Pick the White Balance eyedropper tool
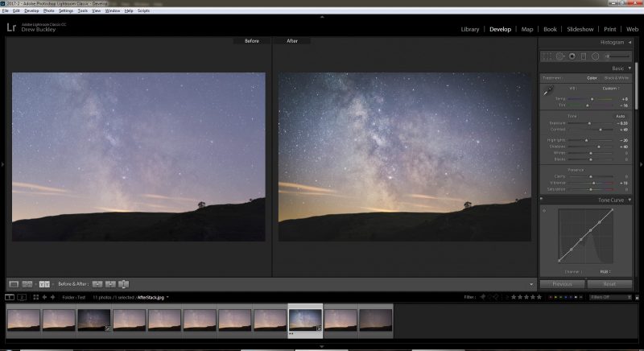Viewport: 644px width, 351px height. click(x=548, y=91)
